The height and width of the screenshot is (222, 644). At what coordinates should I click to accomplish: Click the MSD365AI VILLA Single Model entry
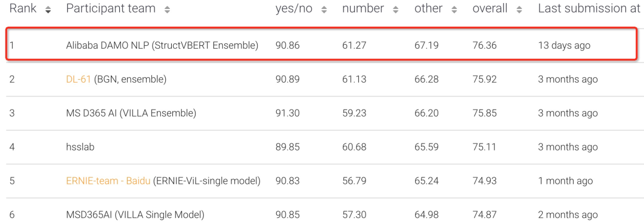(x=135, y=214)
